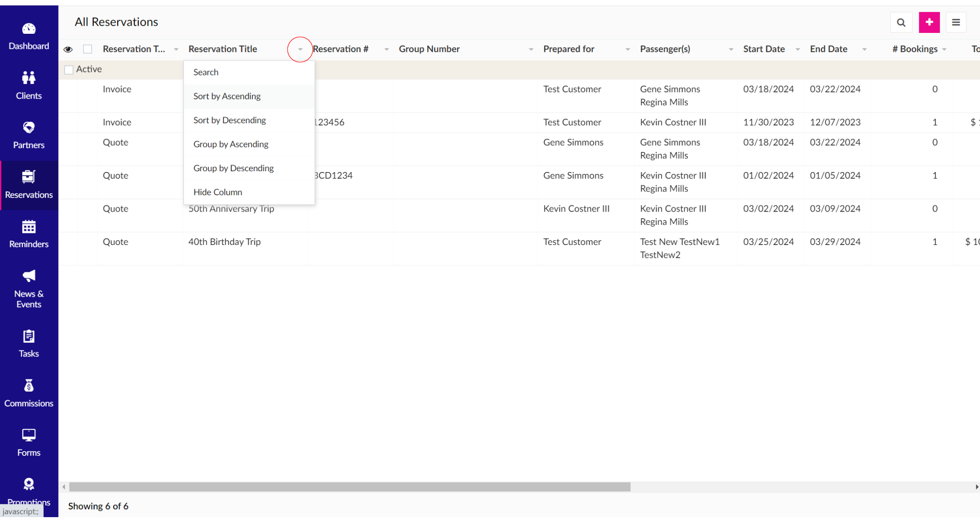Screen dimensions: 980x522
Task: Click the pink add reservation button
Action: click(929, 22)
